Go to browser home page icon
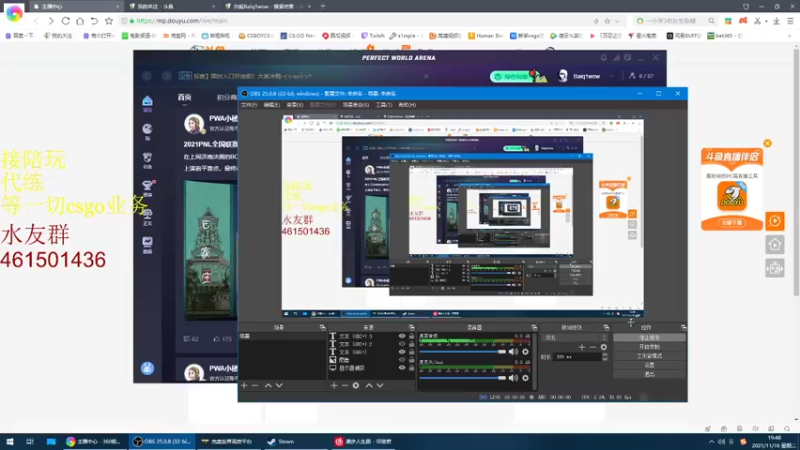The height and width of the screenshot is (450, 800). coord(80,21)
